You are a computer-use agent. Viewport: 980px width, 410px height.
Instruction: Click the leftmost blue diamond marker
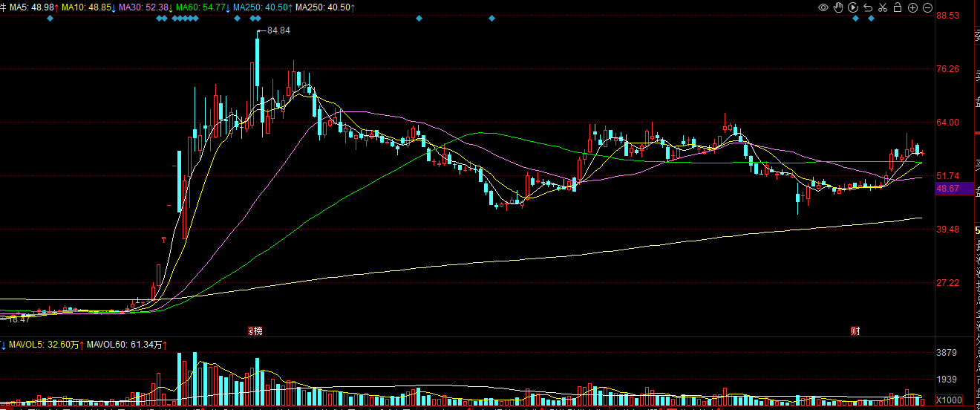point(50,18)
